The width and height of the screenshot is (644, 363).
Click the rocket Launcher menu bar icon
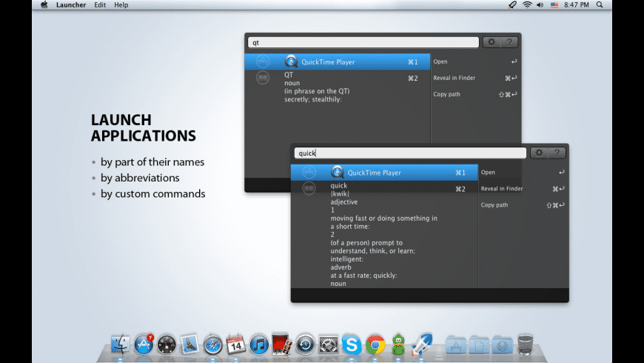[x=512, y=5]
